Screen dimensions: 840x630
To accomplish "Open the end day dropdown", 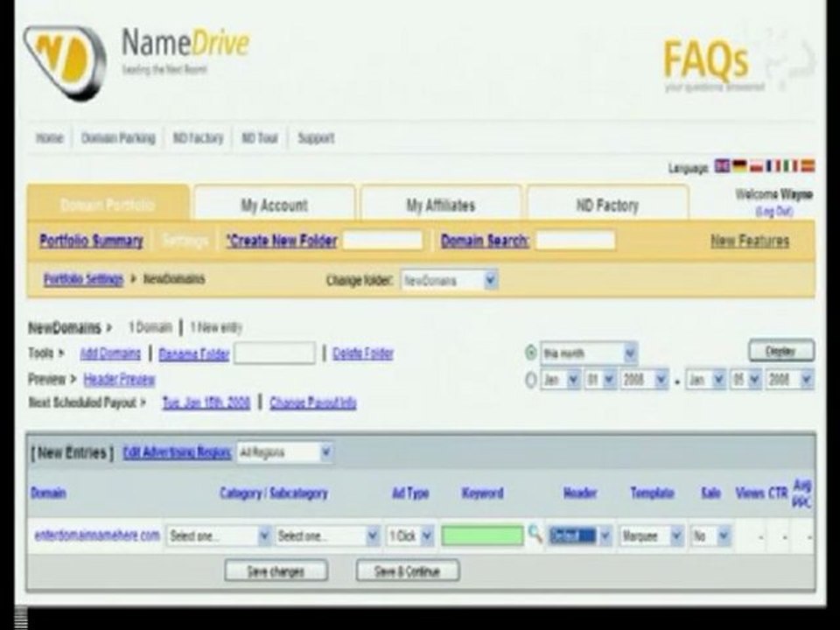I will tap(745, 380).
